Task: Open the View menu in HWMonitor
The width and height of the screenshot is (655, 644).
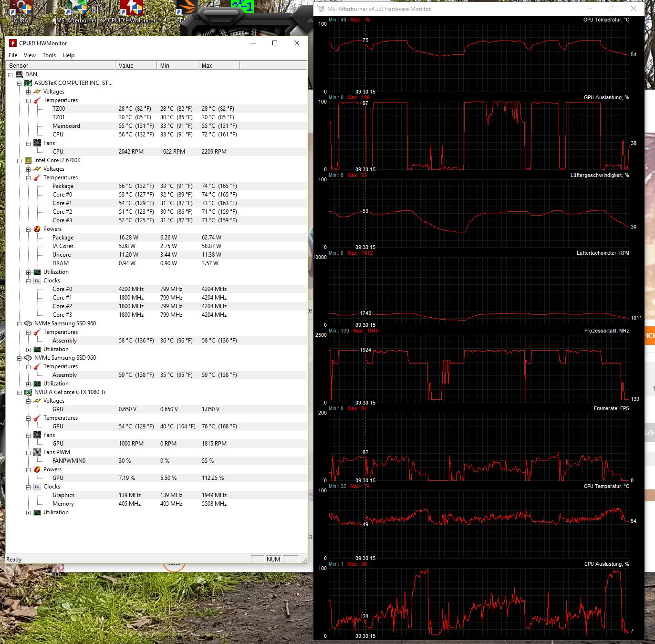Action: point(30,55)
